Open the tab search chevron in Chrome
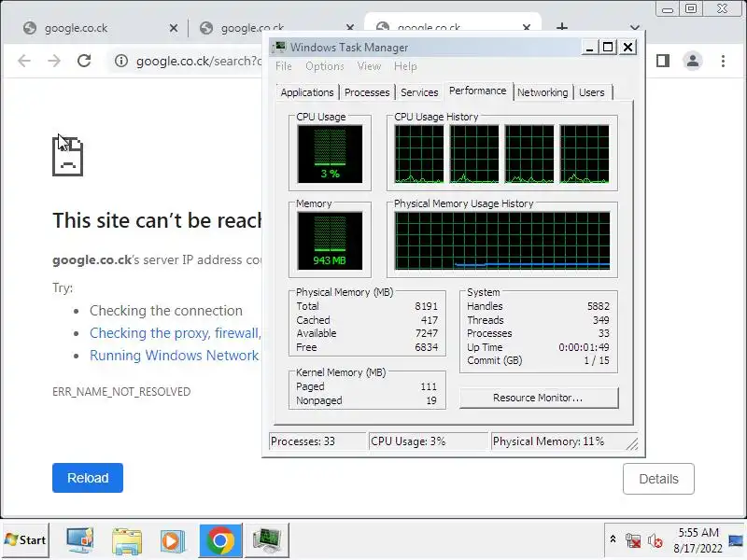 click(x=635, y=28)
